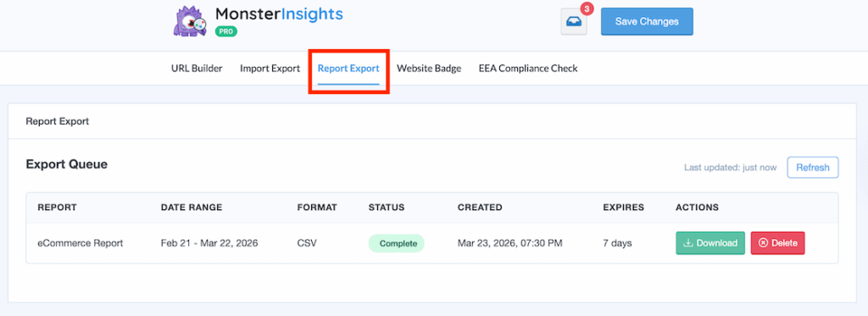Click the red notification count badge
The height and width of the screenshot is (316, 868).
coord(587,8)
